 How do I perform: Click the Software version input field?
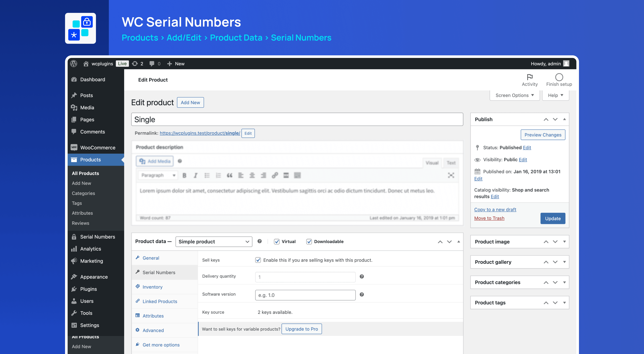305,295
